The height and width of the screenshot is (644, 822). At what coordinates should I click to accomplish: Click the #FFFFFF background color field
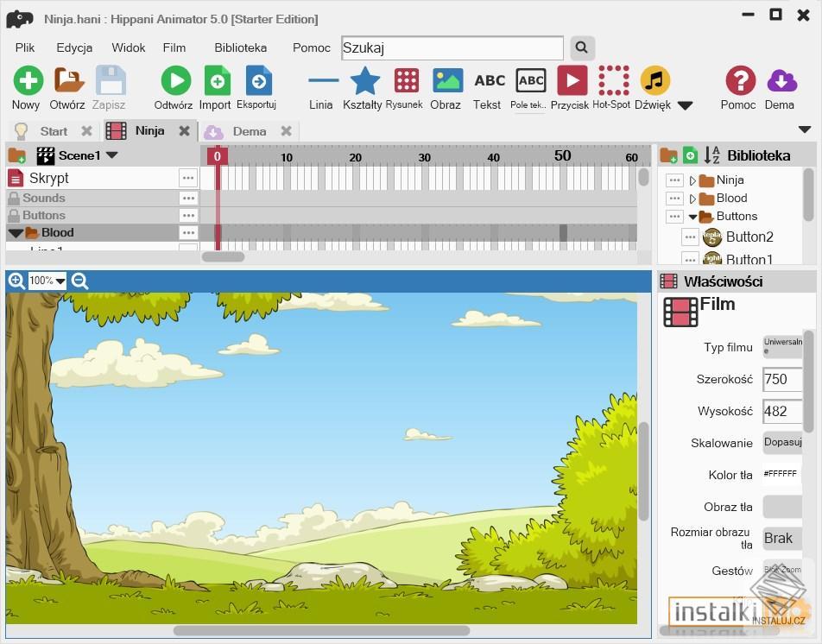(780, 473)
